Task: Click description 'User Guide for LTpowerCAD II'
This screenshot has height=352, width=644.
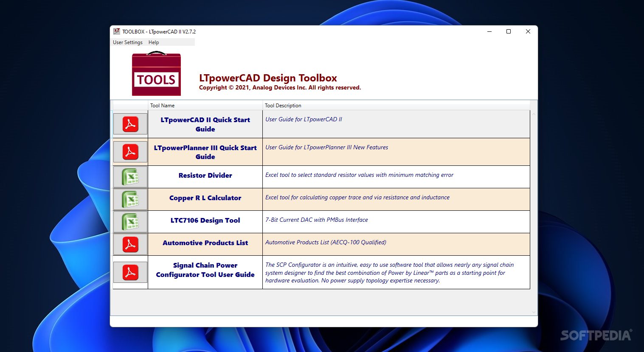Action: pos(304,119)
